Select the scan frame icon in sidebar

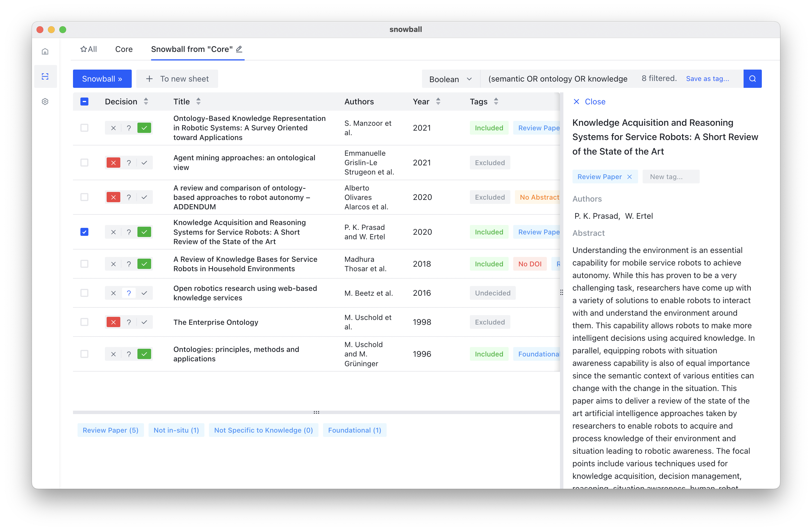click(45, 76)
